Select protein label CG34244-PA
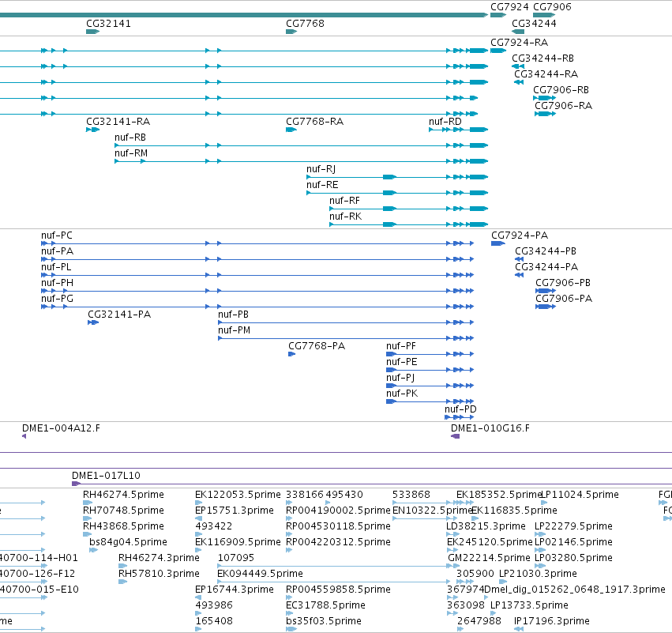The width and height of the screenshot is (672, 633). pos(547,268)
